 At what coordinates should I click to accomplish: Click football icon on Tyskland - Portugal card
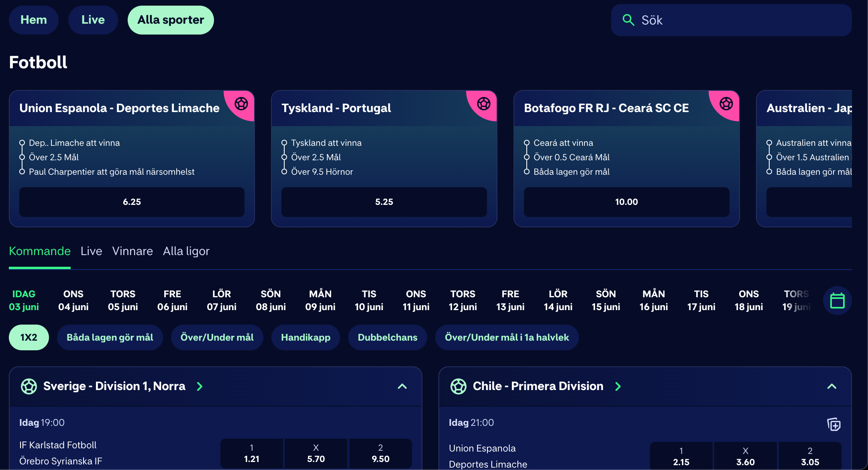point(483,104)
